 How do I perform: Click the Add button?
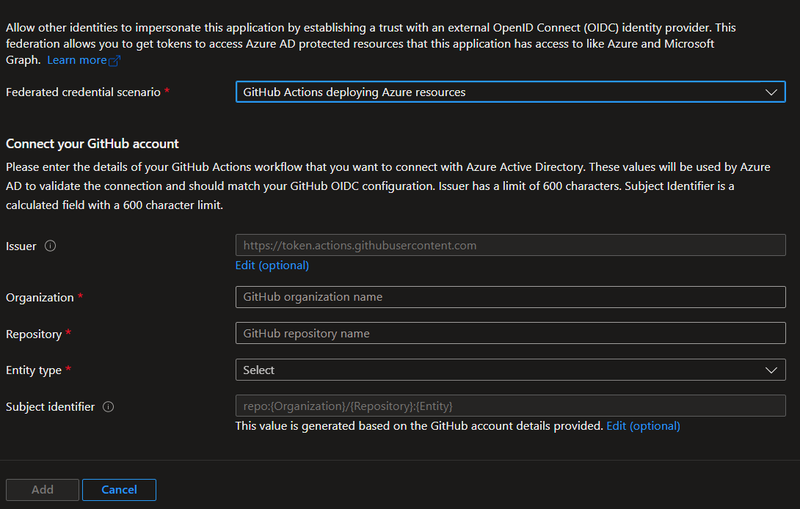[x=42, y=490]
